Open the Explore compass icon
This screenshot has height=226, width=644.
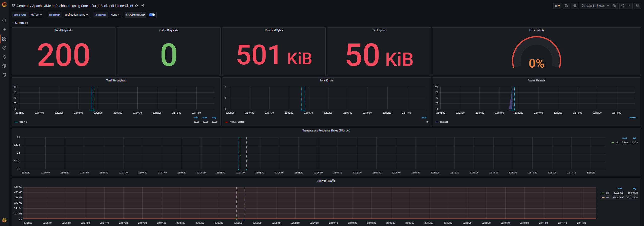[4, 48]
